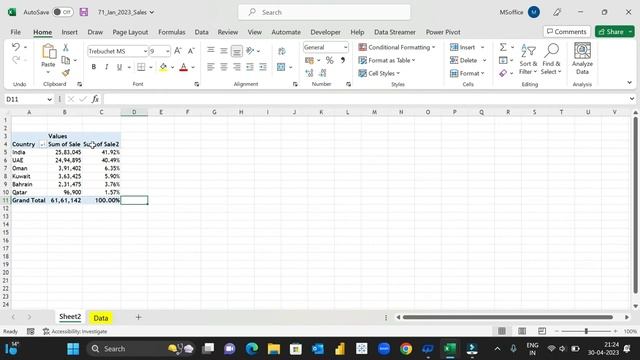This screenshot has height=360, width=640.
Task: Click Insert cells button
Action: pyautogui.click(x=463, y=47)
